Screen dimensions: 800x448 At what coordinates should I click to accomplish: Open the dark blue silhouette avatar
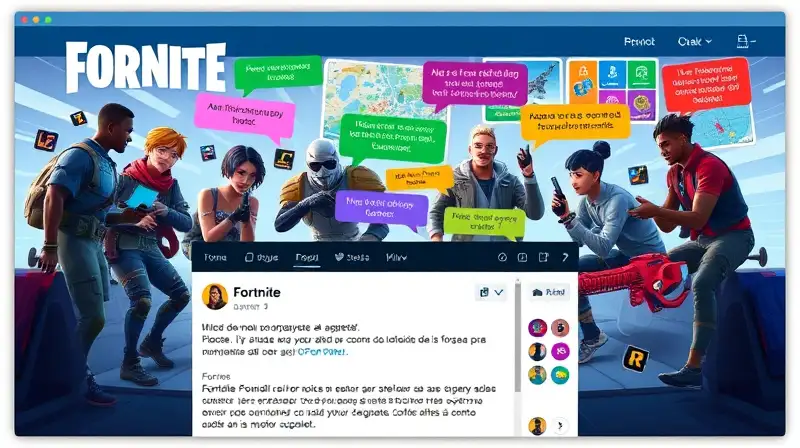(537, 352)
